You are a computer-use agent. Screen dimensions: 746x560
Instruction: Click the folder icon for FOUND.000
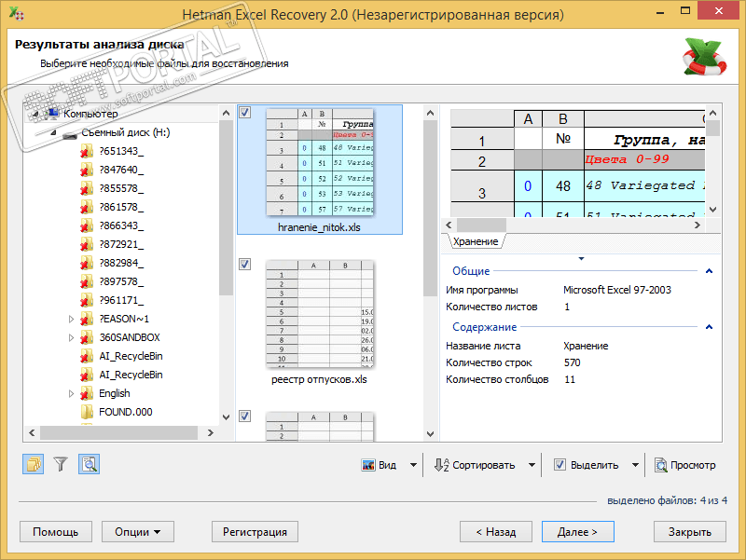pyautogui.click(x=87, y=412)
